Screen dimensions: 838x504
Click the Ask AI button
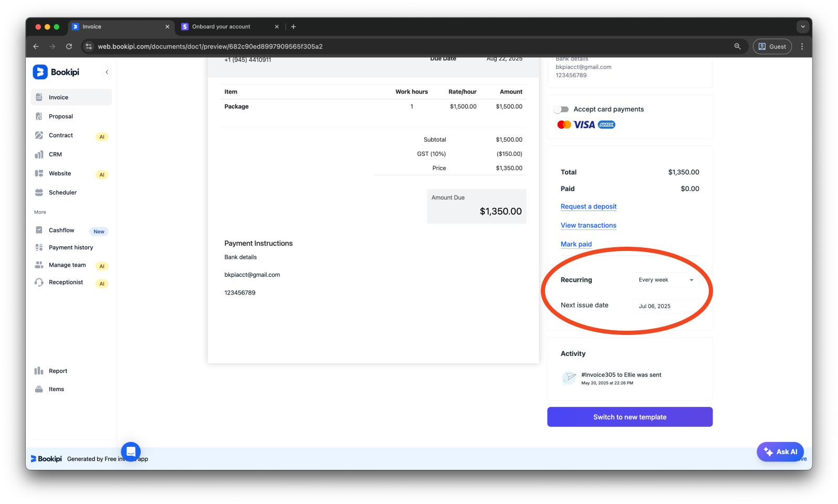point(780,451)
